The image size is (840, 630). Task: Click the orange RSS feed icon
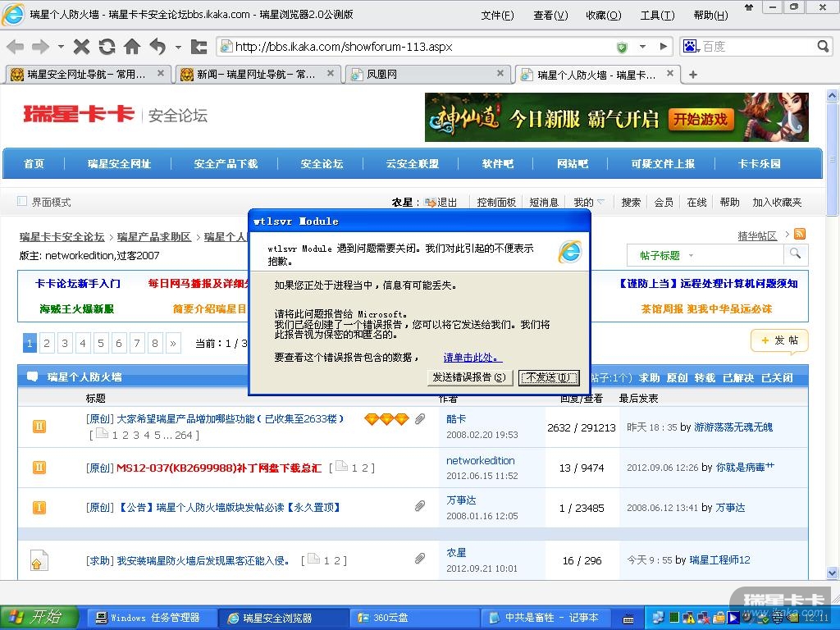[799, 234]
